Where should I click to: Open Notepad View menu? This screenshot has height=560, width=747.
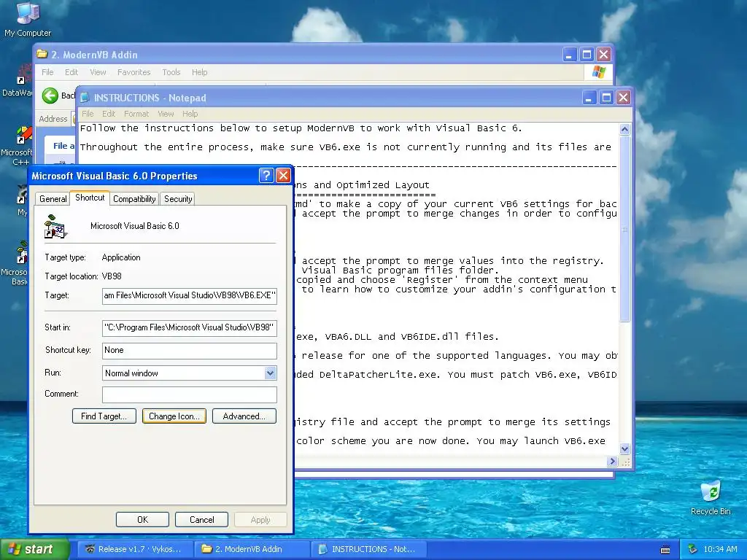166,114
